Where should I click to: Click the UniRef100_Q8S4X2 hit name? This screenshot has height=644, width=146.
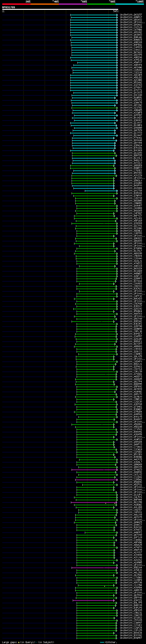click(131, 20)
